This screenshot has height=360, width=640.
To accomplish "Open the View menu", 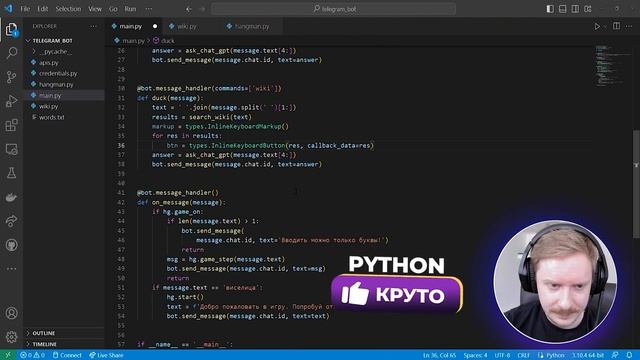I will pyautogui.click(x=95, y=9).
